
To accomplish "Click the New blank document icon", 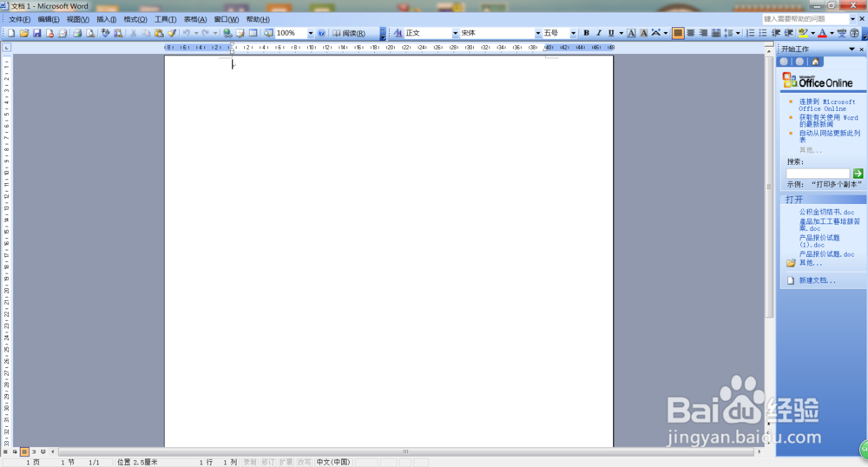I will [x=11, y=33].
